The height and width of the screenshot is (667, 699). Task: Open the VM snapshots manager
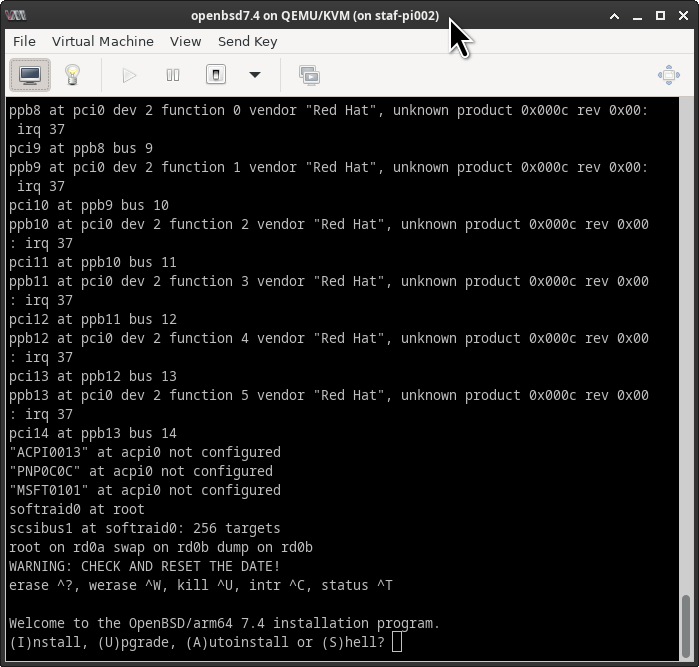click(309, 75)
